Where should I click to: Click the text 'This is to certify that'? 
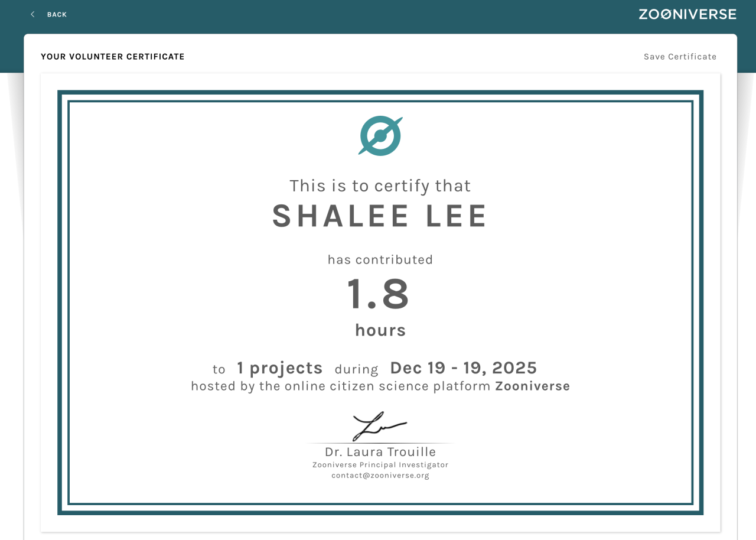pos(380,186)
